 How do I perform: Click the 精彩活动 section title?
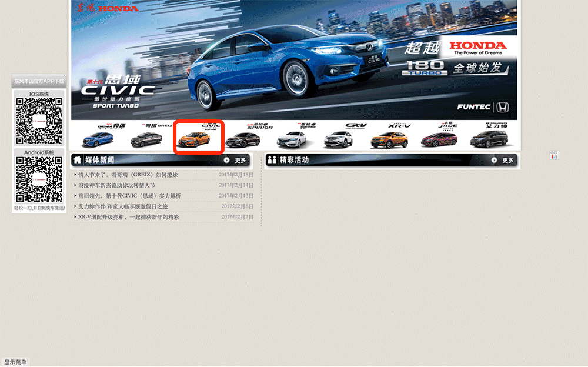[x=294, y=160]
